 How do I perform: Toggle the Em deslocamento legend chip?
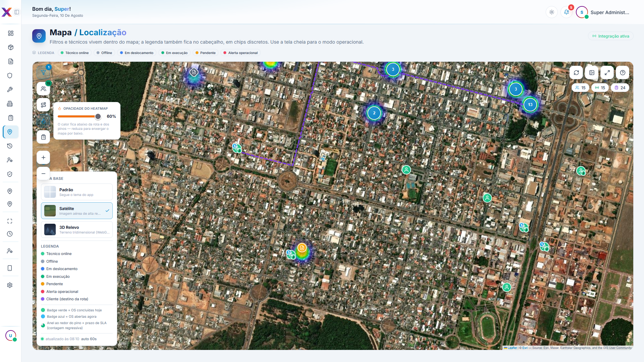[137, 53]
